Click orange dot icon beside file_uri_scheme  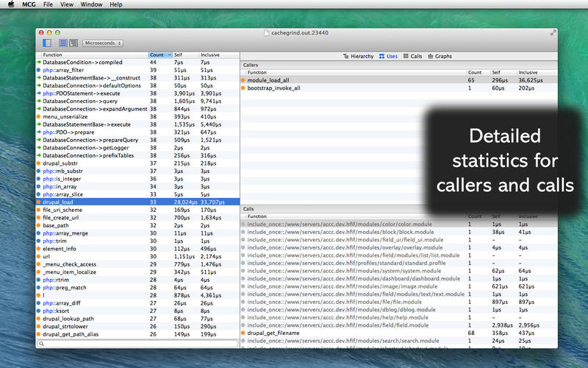pyautogui.click(x=38, y=210)
